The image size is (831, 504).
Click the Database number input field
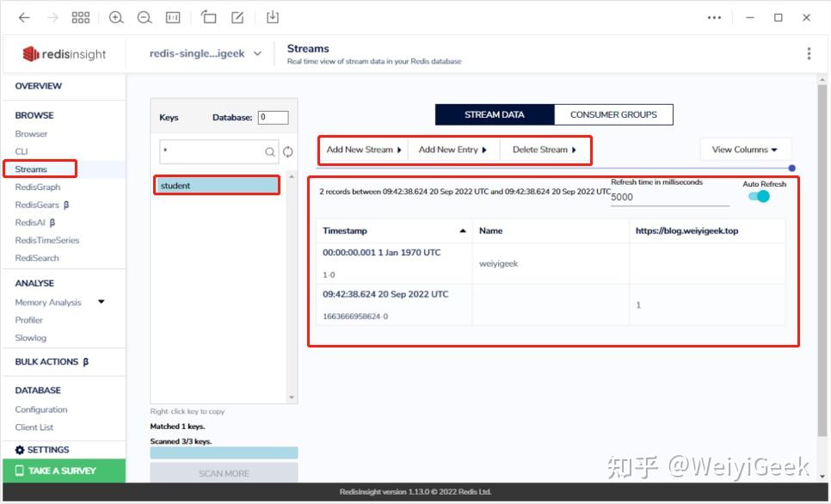coord(273,117)
